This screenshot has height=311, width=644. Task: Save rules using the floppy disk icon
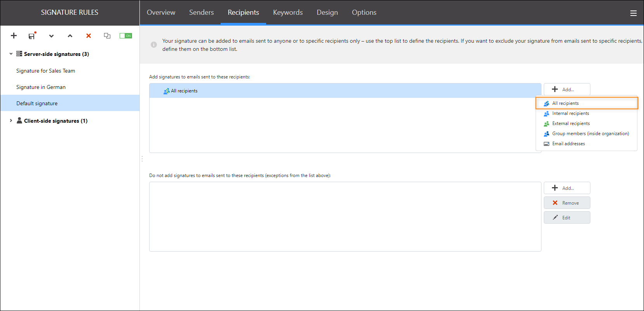click(x=32, y=36)
